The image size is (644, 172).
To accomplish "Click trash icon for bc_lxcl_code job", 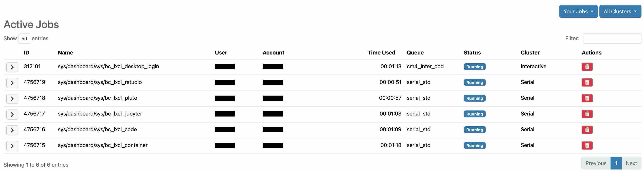I will tap(587, 130).
